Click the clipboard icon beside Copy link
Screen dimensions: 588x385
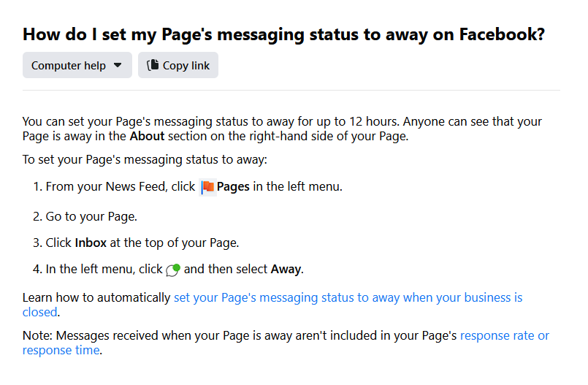[153, 65]
